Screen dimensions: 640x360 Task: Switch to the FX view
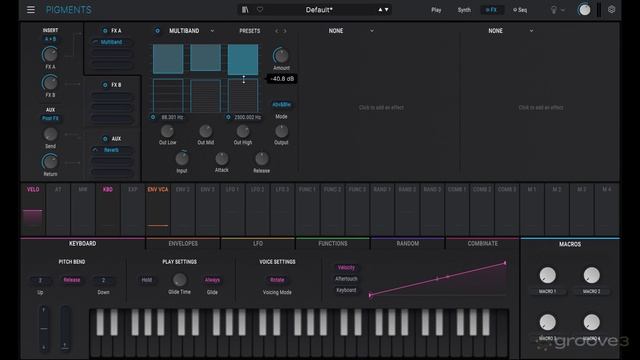coord(491,10)
